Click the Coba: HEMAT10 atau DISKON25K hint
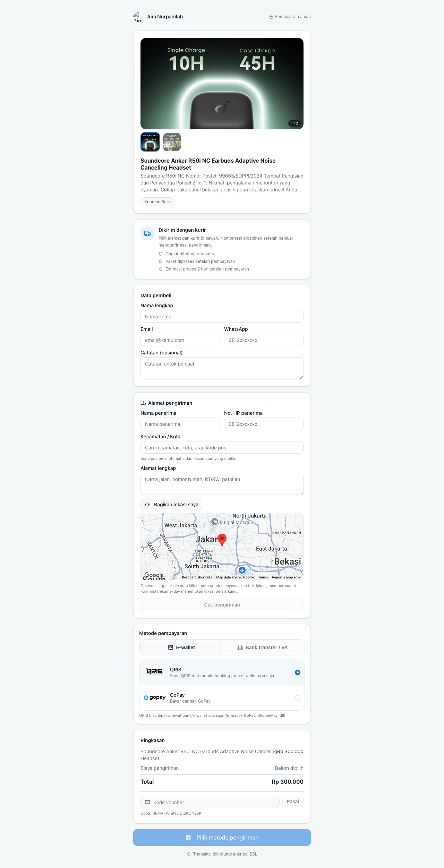444x868 pixels. pyautogui.click(x=171, y=813)
